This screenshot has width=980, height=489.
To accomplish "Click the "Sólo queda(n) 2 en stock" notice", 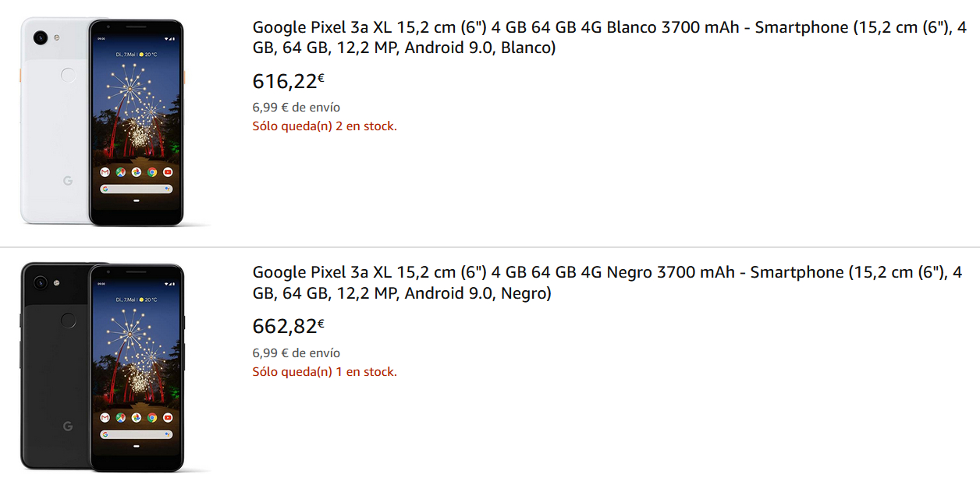I will [324, 126].
